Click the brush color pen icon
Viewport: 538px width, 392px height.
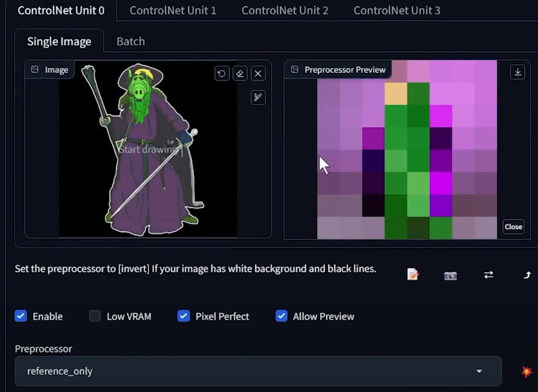pos(258,98)
